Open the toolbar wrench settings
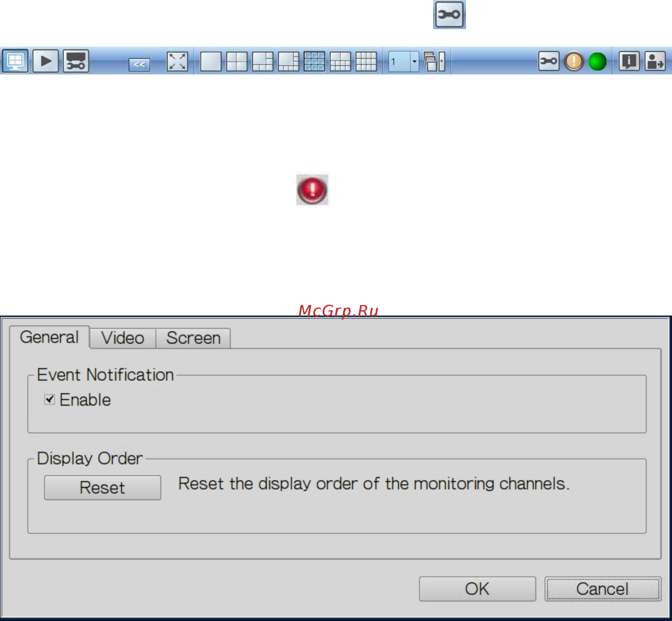The height and width of the screenshot is (621, 672). (x=549, y=61)
